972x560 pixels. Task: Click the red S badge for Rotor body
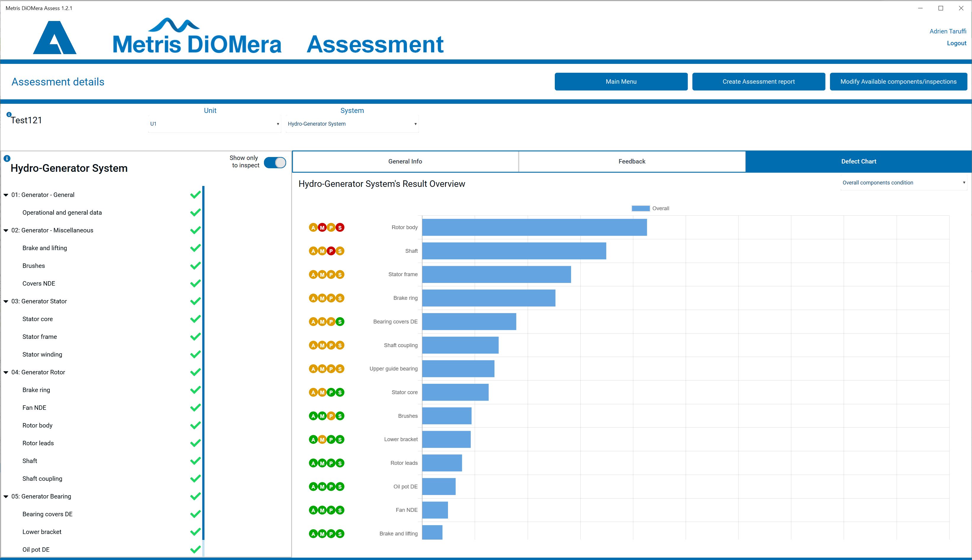point(340,228)
